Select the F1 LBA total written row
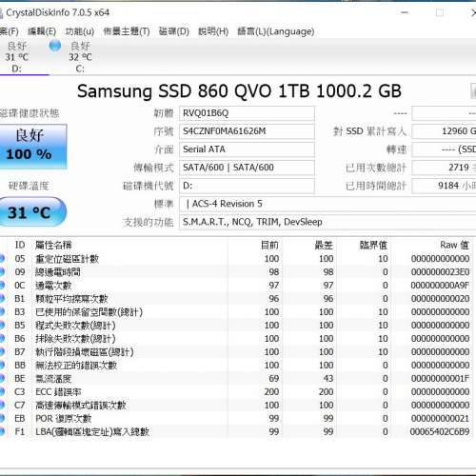 (x=236, y=432)
